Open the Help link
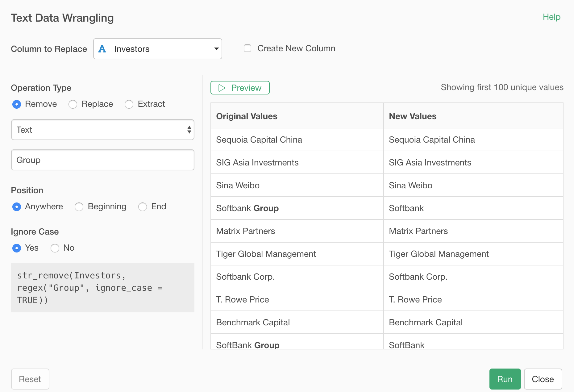This screenshot has width=574, height=392. point(551,17)
